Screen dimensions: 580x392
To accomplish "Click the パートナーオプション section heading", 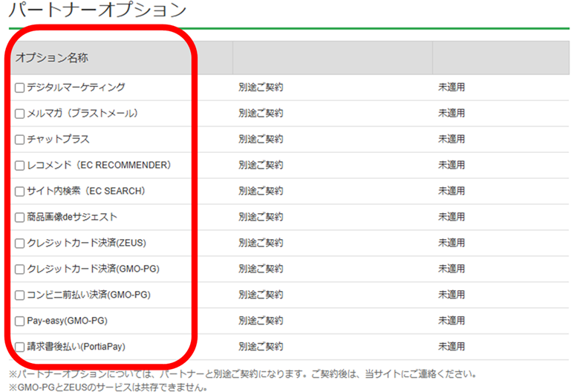I will tap(93, 11).
